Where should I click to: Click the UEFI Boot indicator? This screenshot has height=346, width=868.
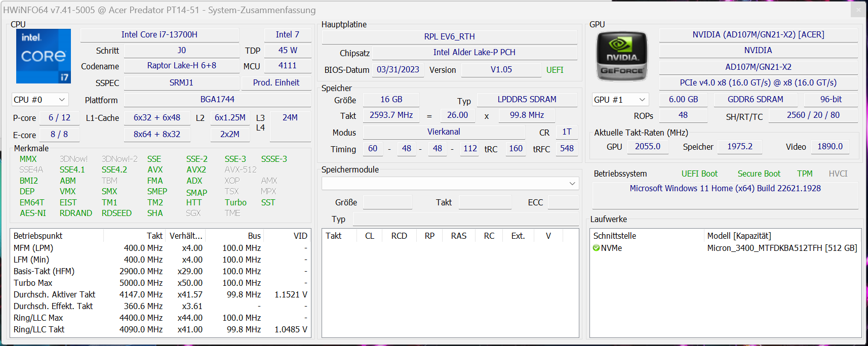[x=699, y=174]
